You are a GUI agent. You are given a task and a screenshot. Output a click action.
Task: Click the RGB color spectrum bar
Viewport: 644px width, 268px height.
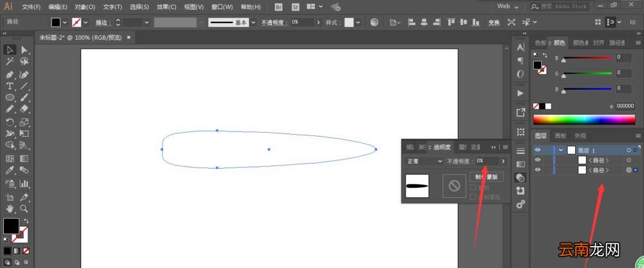[583, 120]
